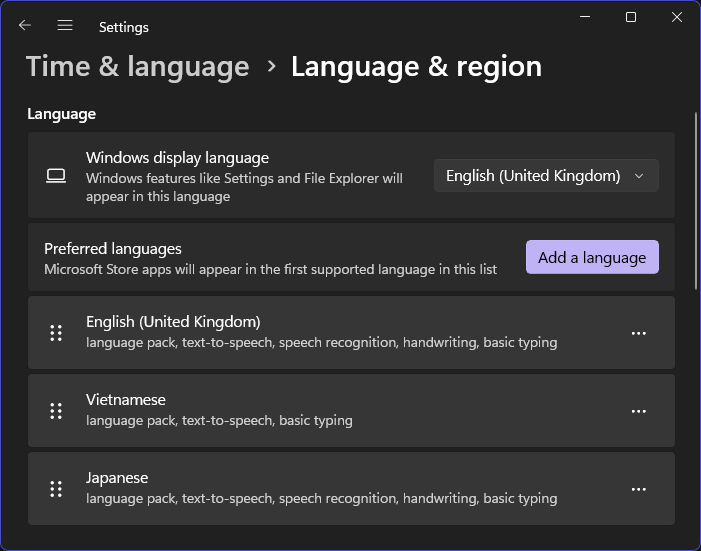Click the Language & region page title
701x551 pixels.
tap(416, 67)
